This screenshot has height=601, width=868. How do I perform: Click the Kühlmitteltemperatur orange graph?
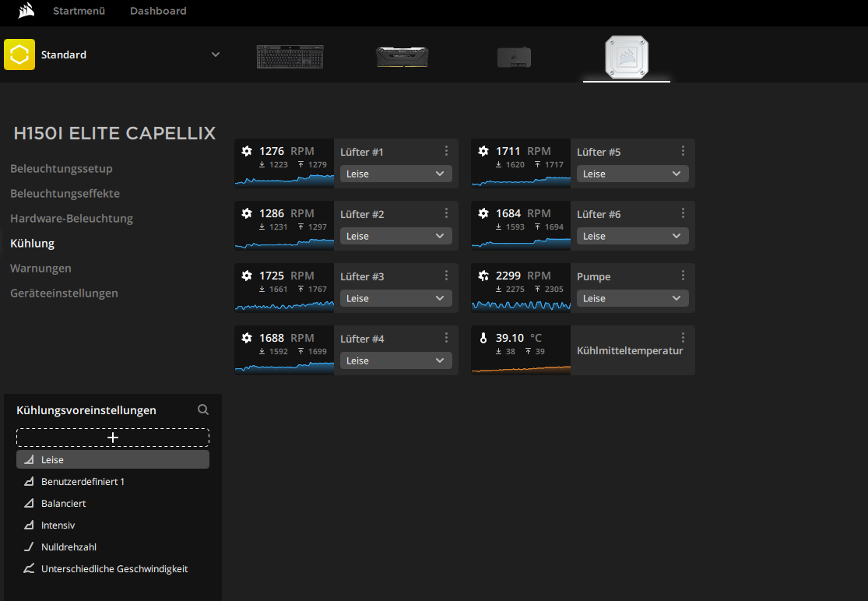tap(521, 369)
